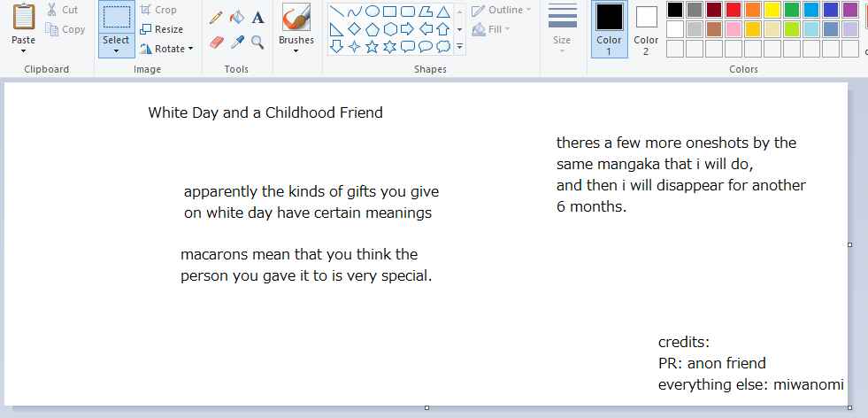This screenshot has height=418, width=868.
Task: Choose the oval shape
Action: pos(372,12)
